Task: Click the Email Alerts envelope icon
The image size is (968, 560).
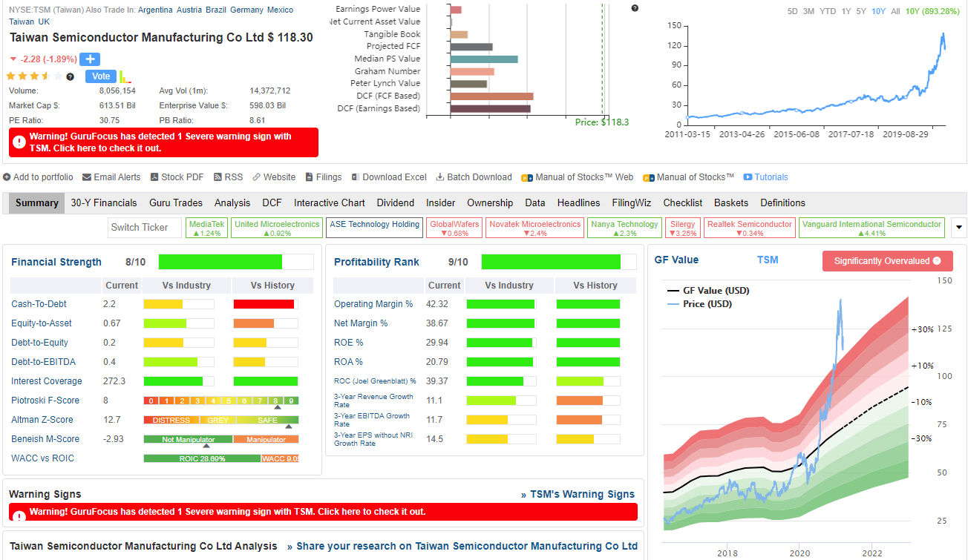Action: [x=87, y=177]
